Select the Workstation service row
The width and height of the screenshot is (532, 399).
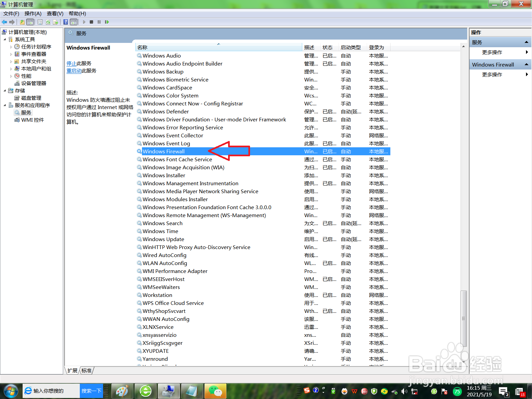263,295
